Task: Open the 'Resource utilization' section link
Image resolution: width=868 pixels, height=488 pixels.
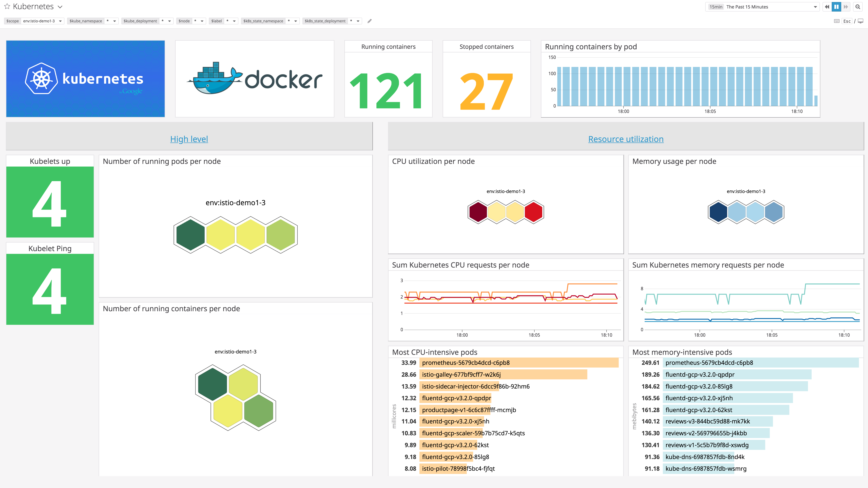Action: coord(626,139)
